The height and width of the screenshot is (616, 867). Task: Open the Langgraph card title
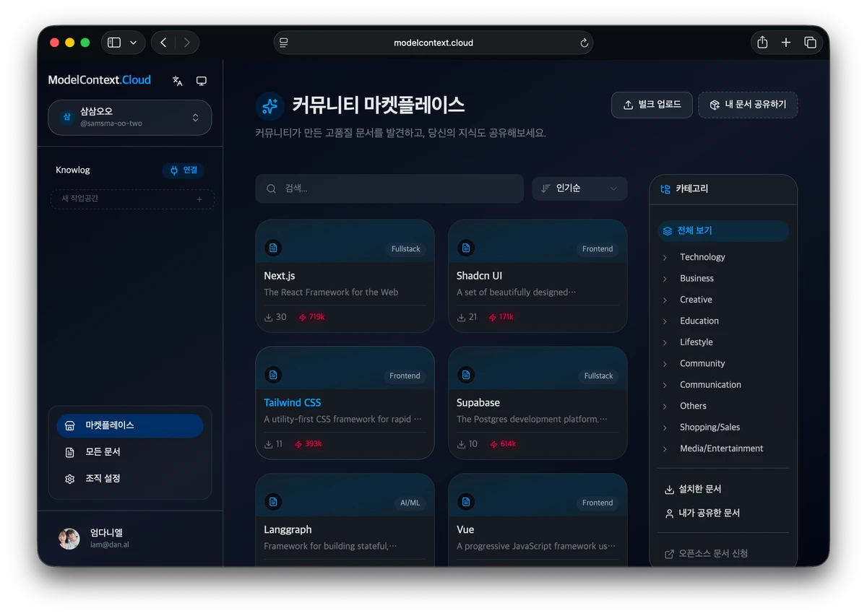pos(288,529)
